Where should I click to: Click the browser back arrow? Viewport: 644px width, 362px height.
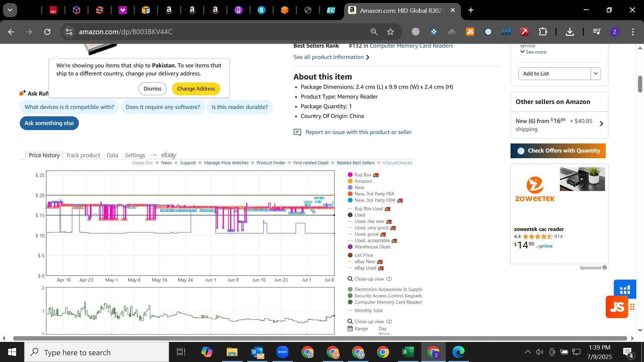[11, 32]
